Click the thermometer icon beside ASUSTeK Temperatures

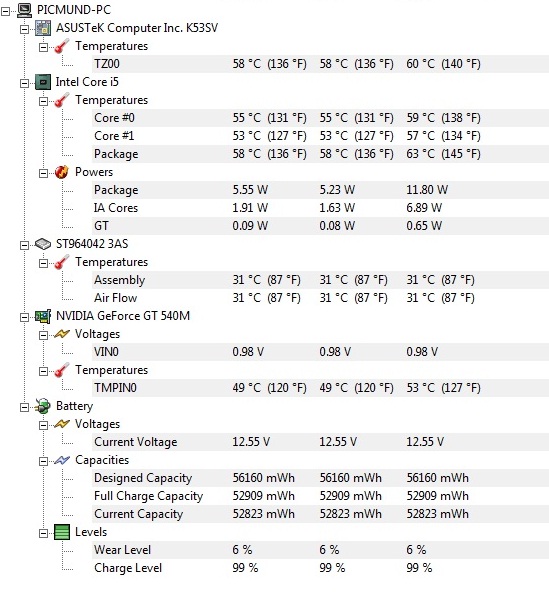click(62, 46)
